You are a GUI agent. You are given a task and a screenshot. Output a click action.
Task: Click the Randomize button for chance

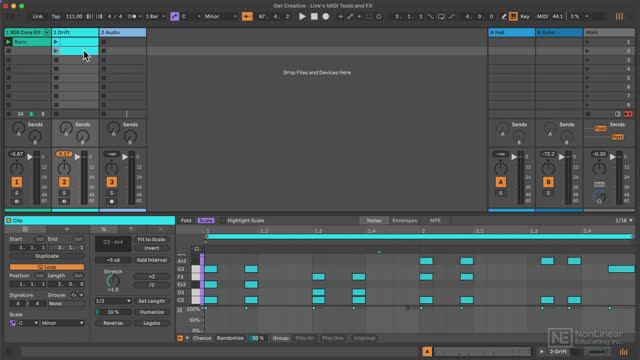tap(230, 338)
